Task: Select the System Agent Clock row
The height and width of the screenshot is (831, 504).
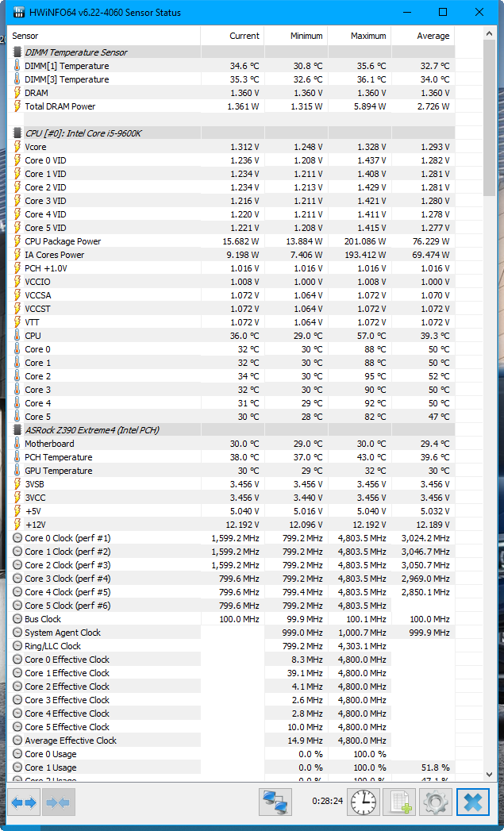Action: pyautogui.click(x=231, y=633)
